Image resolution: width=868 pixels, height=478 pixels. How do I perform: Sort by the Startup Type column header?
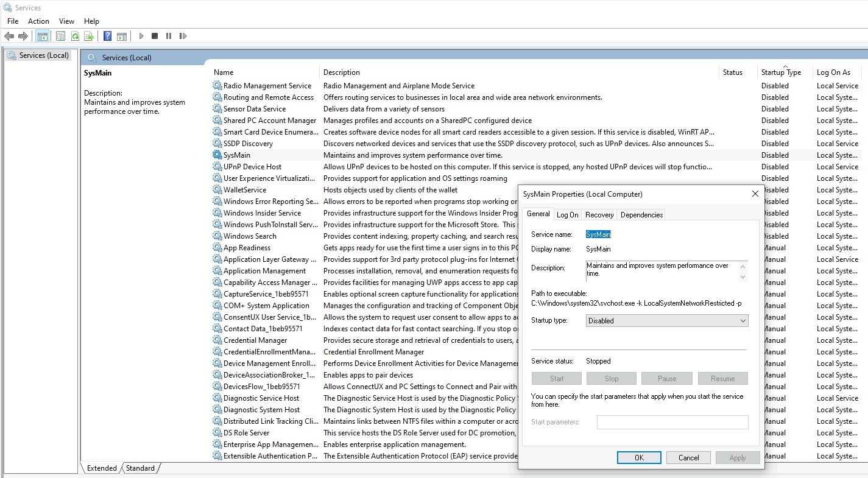[x=781, y=72]
